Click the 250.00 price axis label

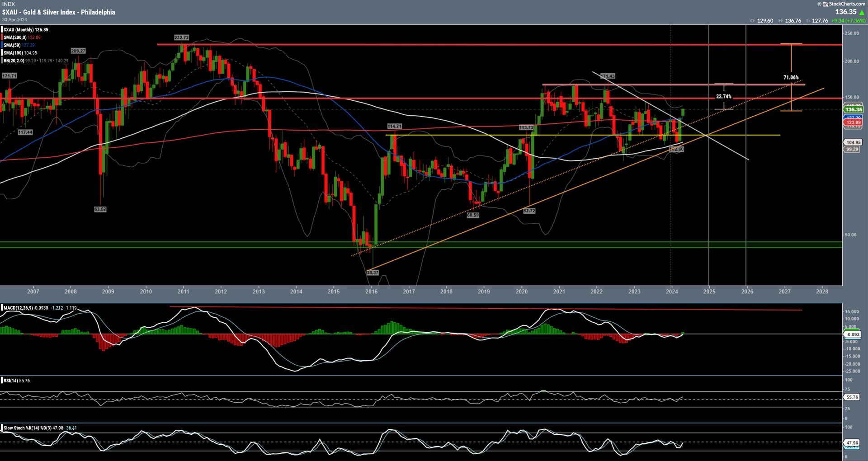point(852,33)
